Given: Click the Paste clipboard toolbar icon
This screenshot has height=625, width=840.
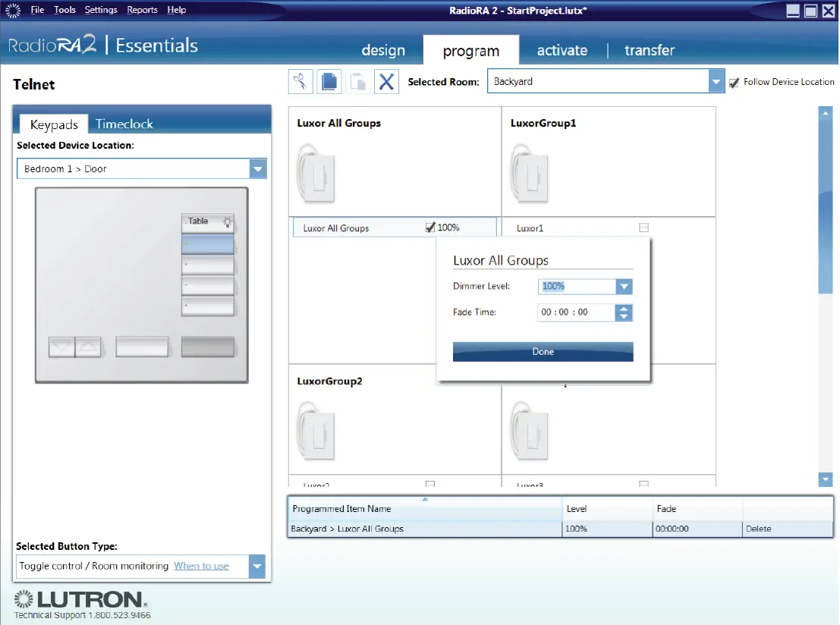Looking at the screenshot, I should [x=357, y=82].
